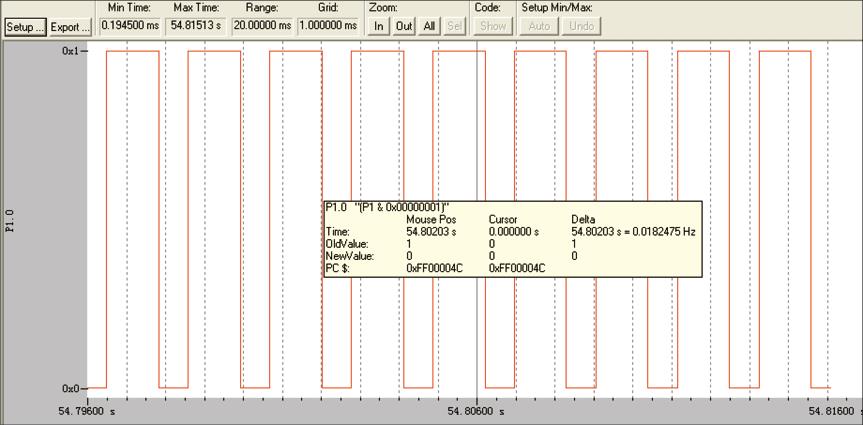
Task: Click the Export... button
Action: [x=71, y=27]
